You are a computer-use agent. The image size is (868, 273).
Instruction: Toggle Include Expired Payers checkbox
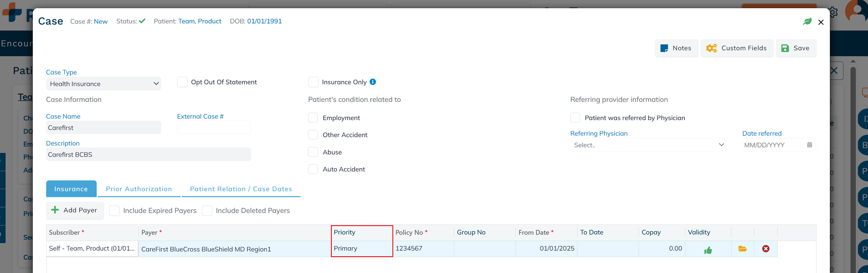point(115,211)
